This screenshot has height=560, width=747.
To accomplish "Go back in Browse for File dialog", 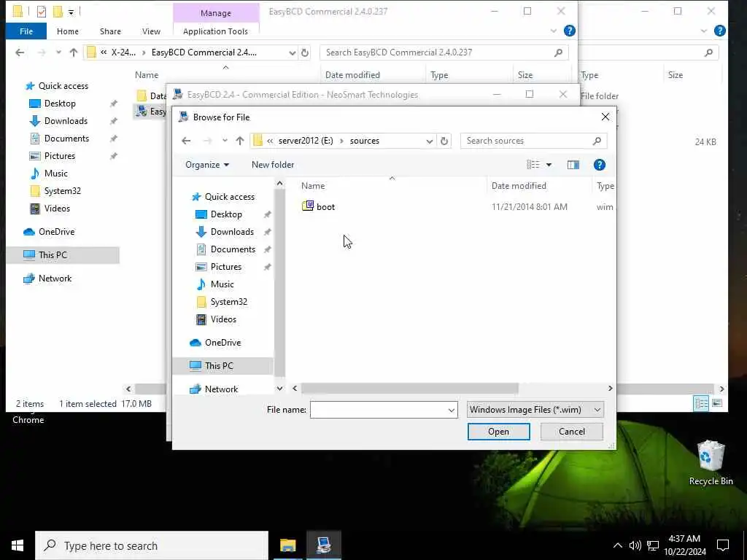I will [x=186, y=141].
